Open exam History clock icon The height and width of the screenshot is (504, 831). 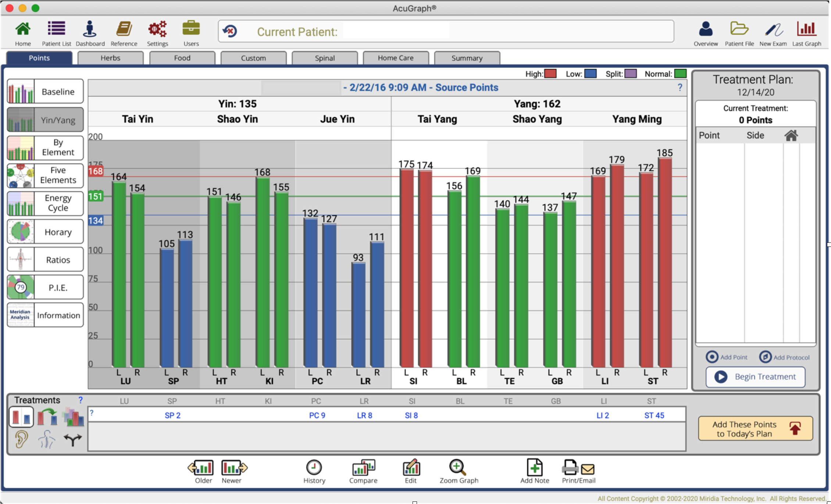[314, 467]
